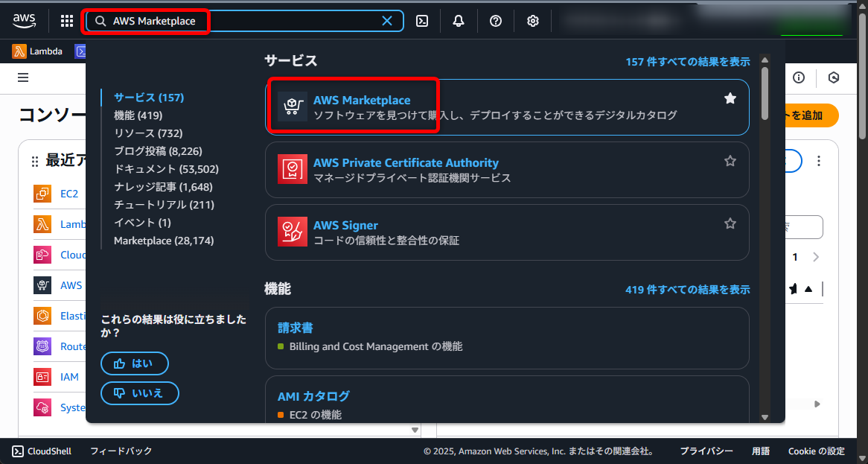This screenshot has width=868, height=464.
Task: Open AWS Marketplace search result
Action: click(362, 101)
